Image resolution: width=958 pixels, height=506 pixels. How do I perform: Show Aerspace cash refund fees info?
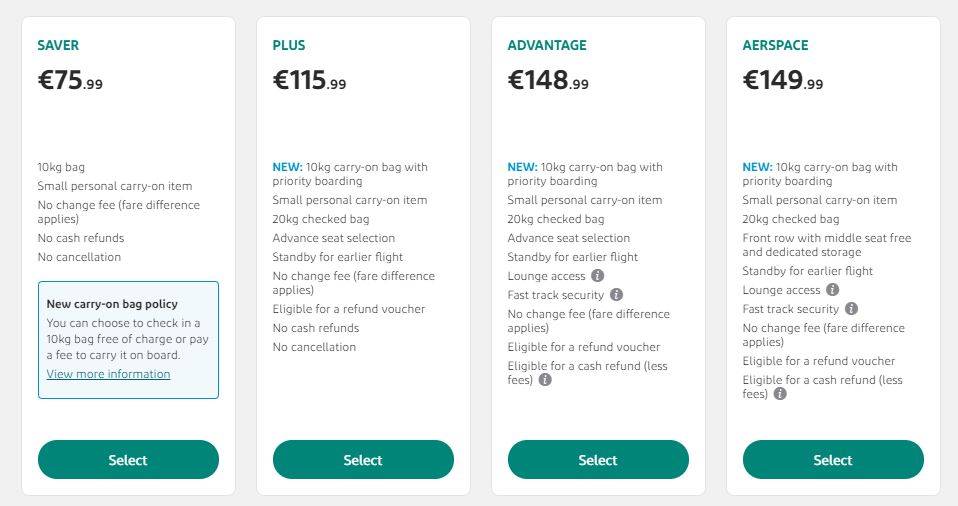click(780, 394)
